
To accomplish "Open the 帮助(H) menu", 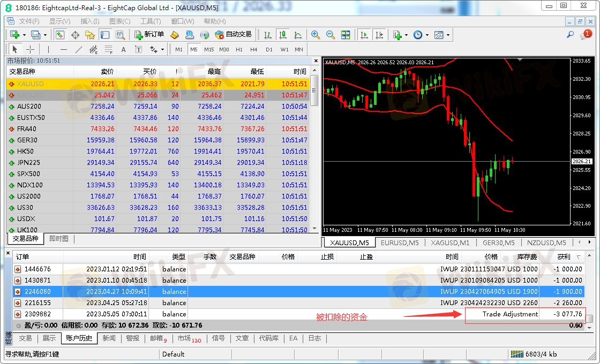I will [215, 21].
